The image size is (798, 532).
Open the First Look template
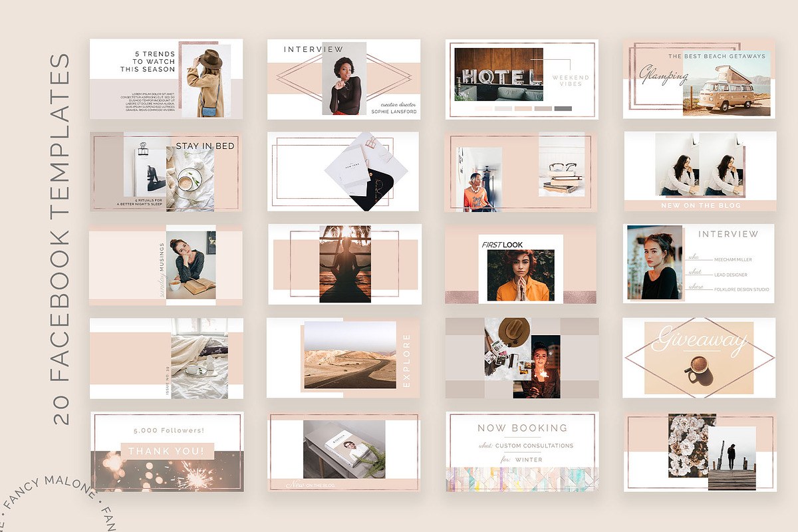522,265
